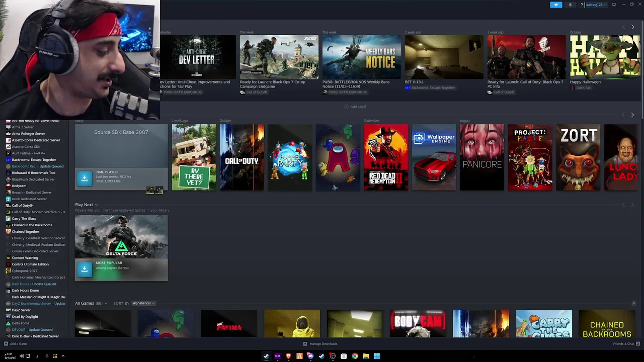Open the question mark help button
The width and height of the screenshot is (644, 362).
(582, 5)
